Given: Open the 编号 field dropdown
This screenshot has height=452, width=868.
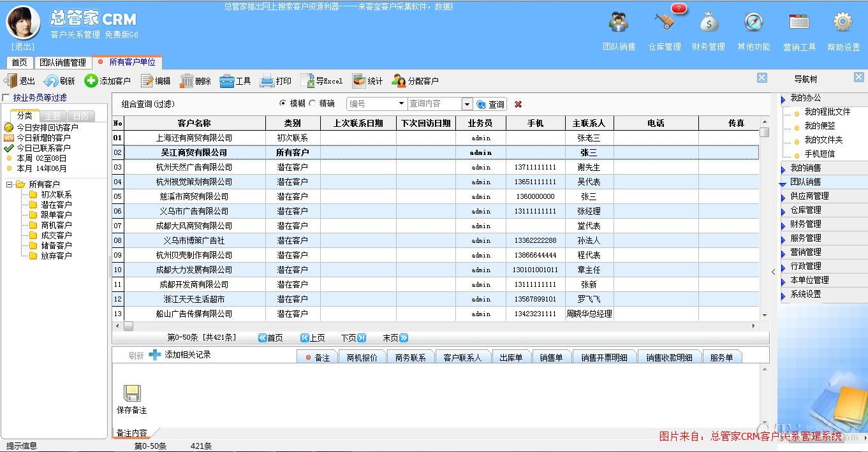Looking at the screenshot, I should pos(401,104).
